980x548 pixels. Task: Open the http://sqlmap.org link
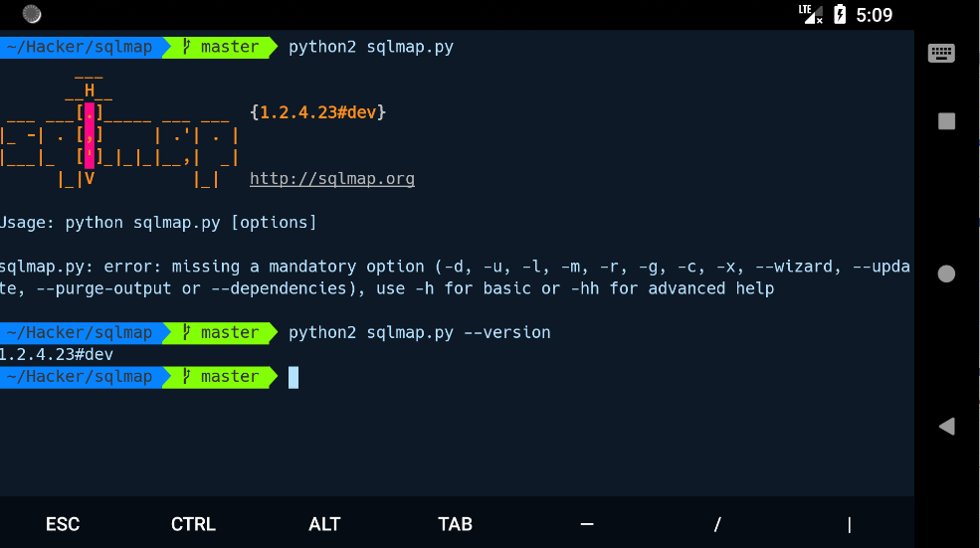coord(332,179)
